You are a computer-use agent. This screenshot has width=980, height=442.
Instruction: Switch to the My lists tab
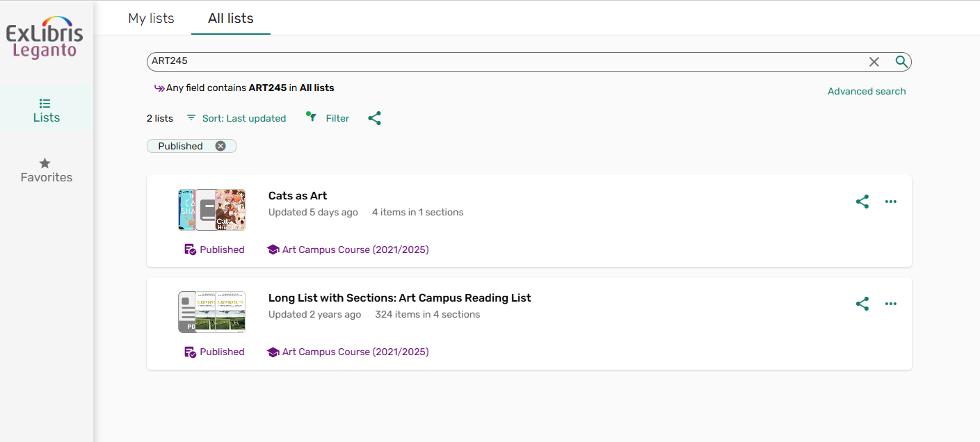151,18
